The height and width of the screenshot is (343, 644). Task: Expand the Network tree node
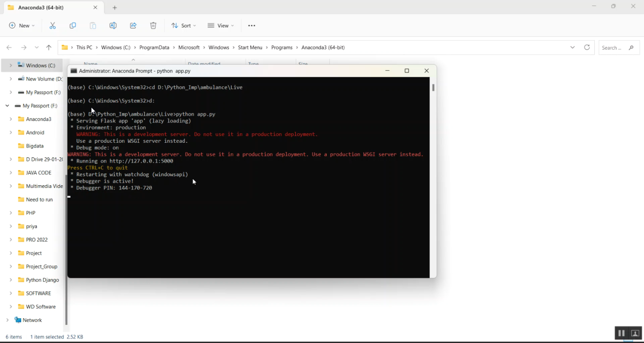click(x=7, y=320)
